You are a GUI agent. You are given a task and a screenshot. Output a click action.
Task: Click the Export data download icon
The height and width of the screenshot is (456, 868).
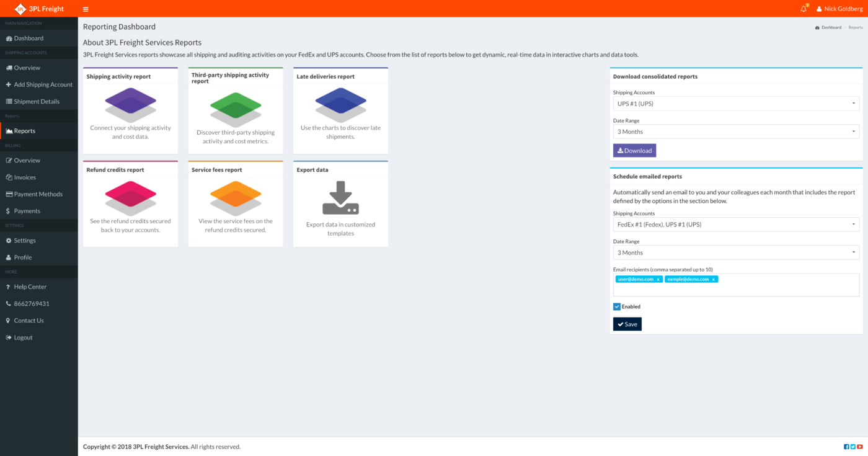click(340, 198)
